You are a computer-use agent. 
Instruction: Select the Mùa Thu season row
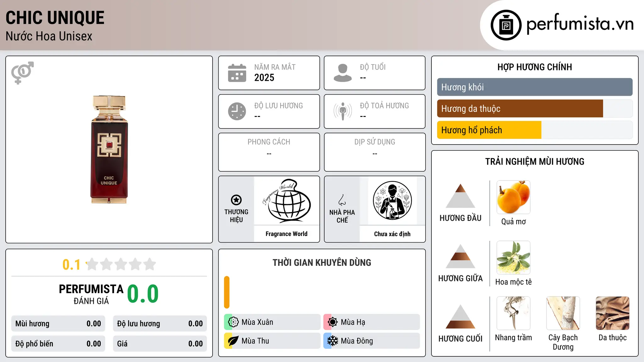tap(272, 341)
